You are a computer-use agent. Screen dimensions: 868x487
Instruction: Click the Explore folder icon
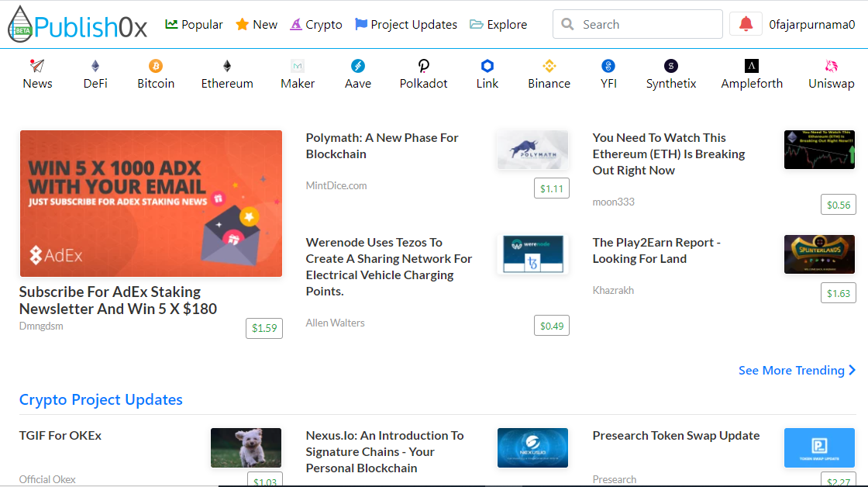pos(476,24)
